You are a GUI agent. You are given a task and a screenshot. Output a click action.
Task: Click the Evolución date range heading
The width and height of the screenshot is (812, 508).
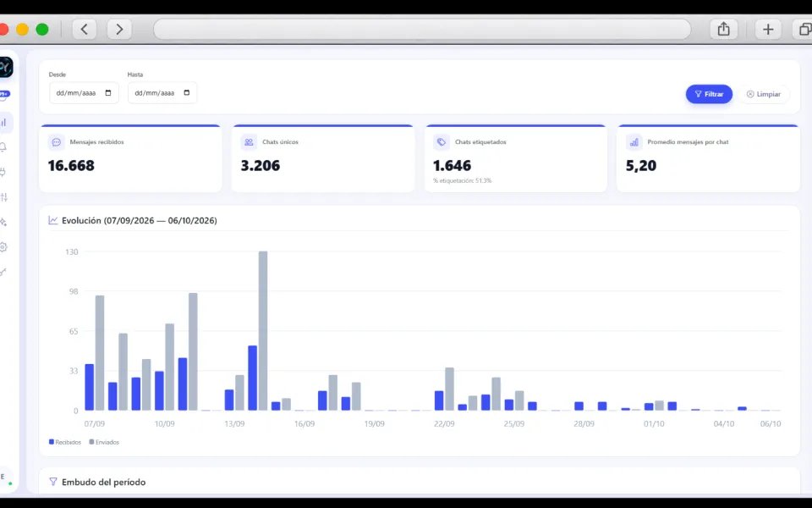[140, 220]
